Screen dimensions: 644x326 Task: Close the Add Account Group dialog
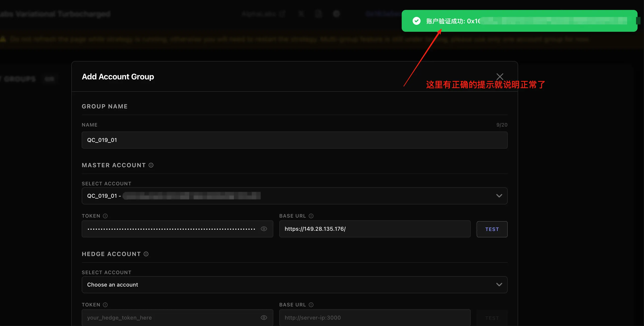click(x=500, y=76)
